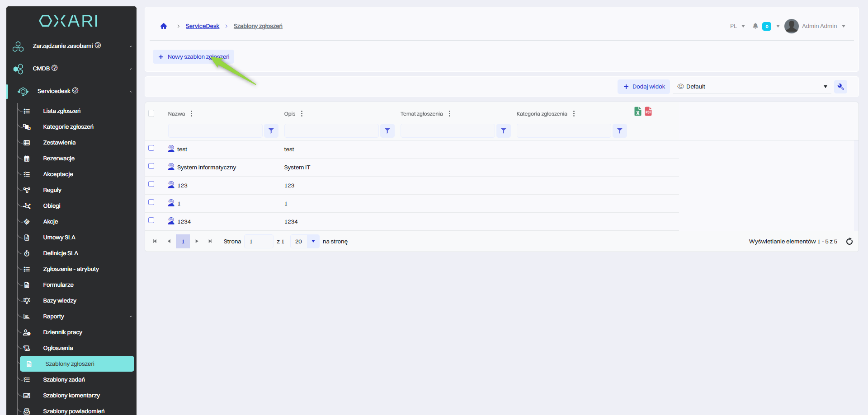
Task: Expand the items per page dropdown
Action: click(x=313, y=242)
